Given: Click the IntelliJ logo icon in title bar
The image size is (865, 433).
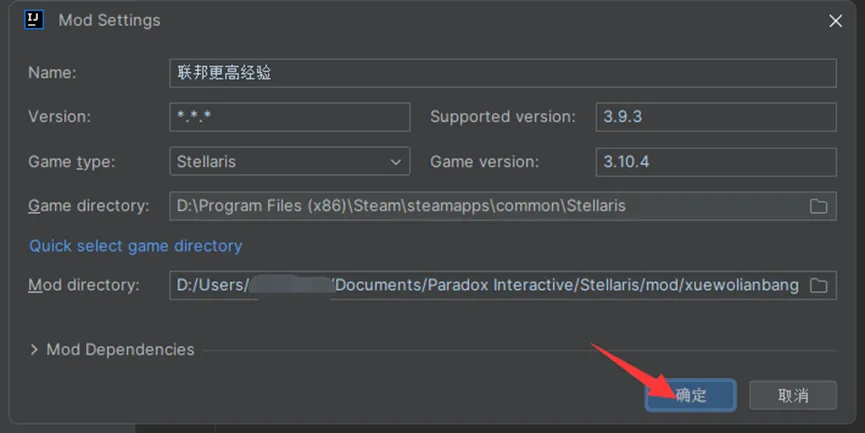Looking at the screenshot, I should point(33,20).
